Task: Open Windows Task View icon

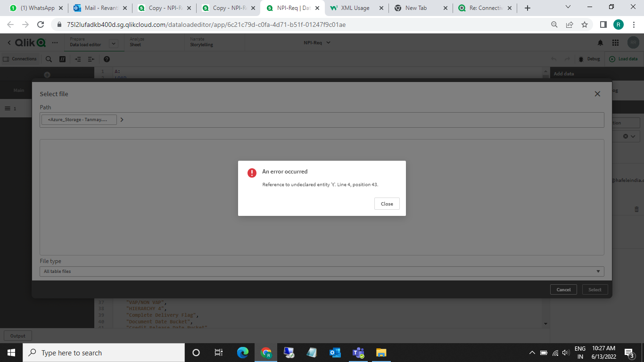Action: point(219,353)
